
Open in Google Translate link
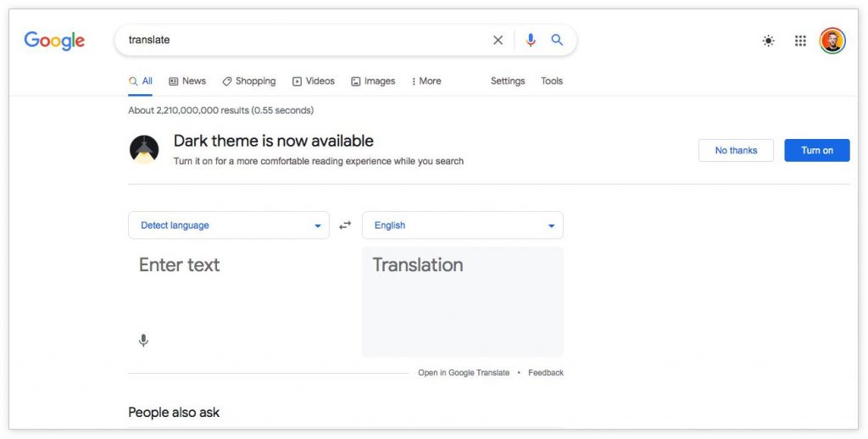tap(464, 373)
